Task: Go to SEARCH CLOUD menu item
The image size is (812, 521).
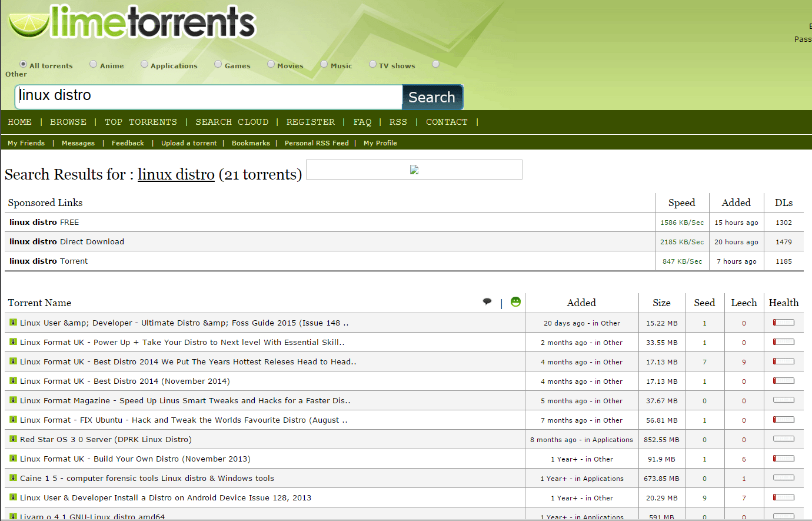Action: [232, 122]
